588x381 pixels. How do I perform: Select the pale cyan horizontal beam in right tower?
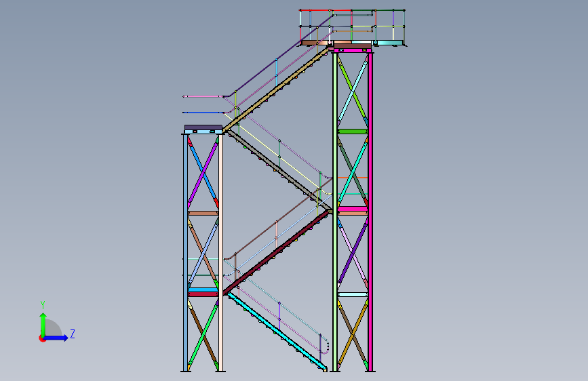(353, 294)
